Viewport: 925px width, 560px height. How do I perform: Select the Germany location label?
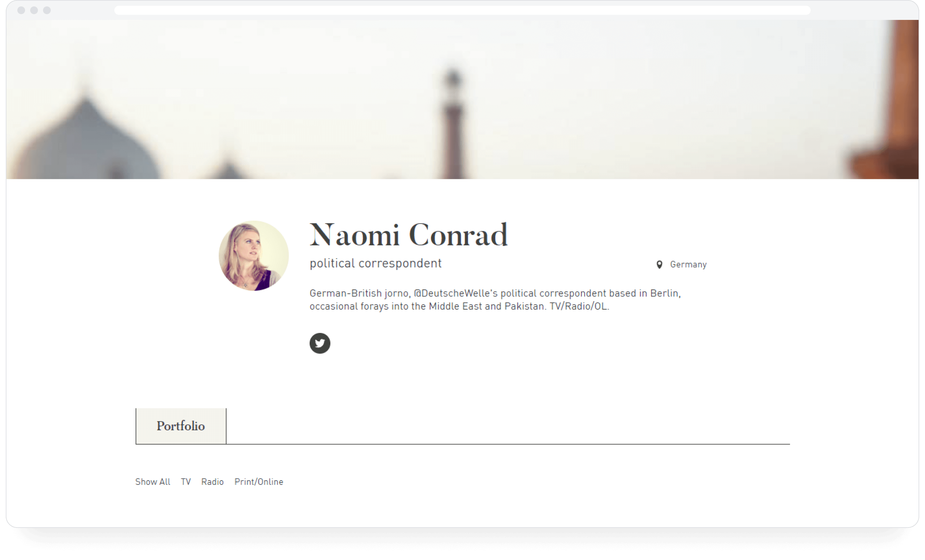[689, 265]
